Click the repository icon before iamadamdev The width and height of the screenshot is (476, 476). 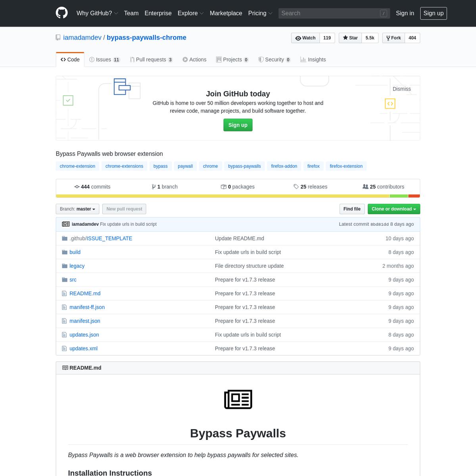[58, 38]
